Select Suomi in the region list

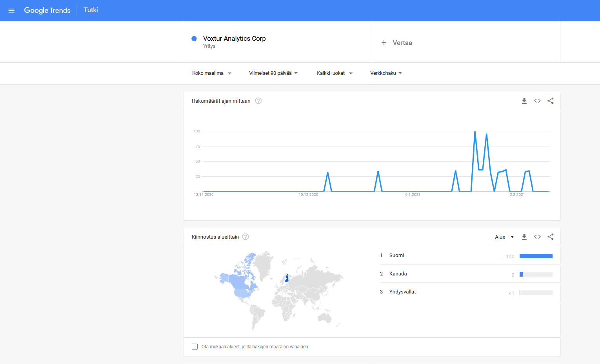(x=396, y=255)
